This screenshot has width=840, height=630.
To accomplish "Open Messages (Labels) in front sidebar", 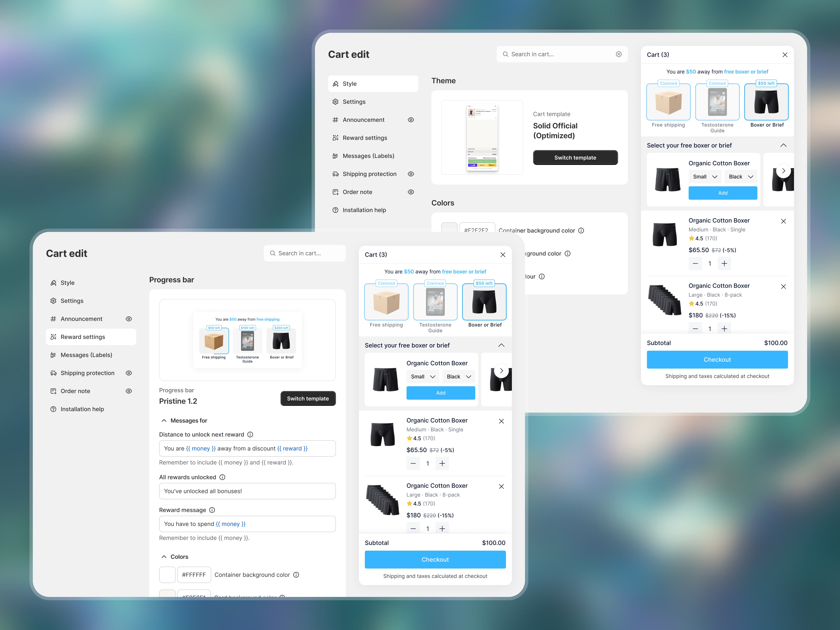I will coord(86,355).
